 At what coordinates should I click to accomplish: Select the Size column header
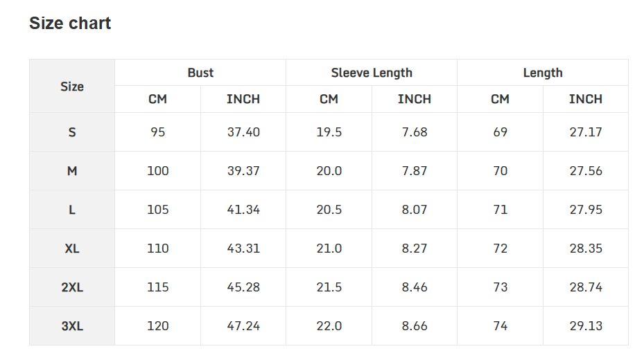pos(72,86)
